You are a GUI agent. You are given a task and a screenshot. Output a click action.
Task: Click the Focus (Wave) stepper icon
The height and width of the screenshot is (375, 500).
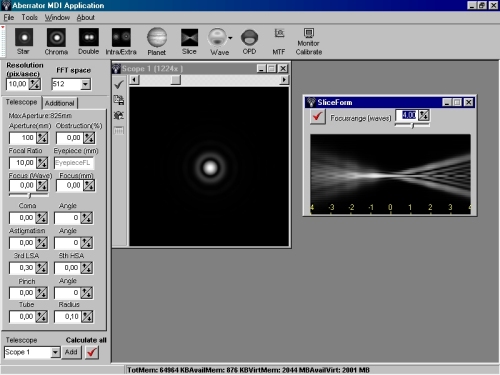click(42, 185)
